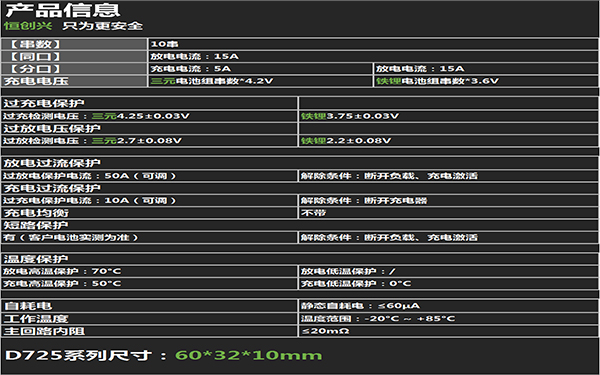
Task: Click 解除条件：断开充电器 cell
Action: click(448, 200)
